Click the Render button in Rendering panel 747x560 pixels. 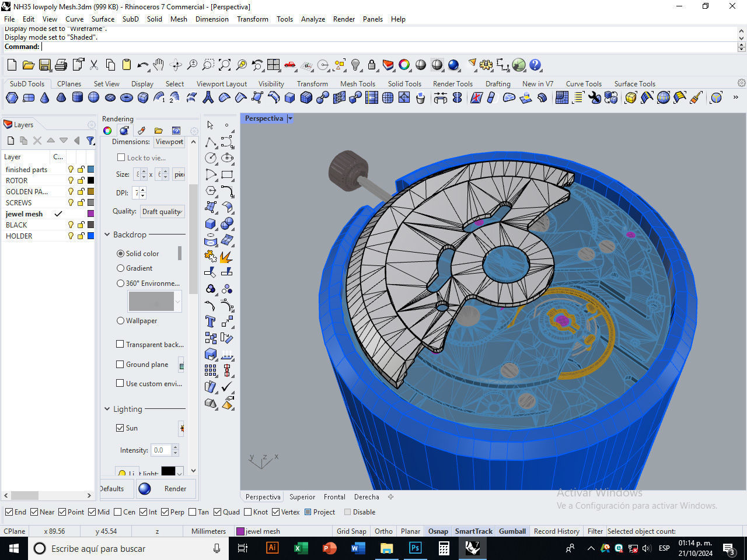pos(166,489)
